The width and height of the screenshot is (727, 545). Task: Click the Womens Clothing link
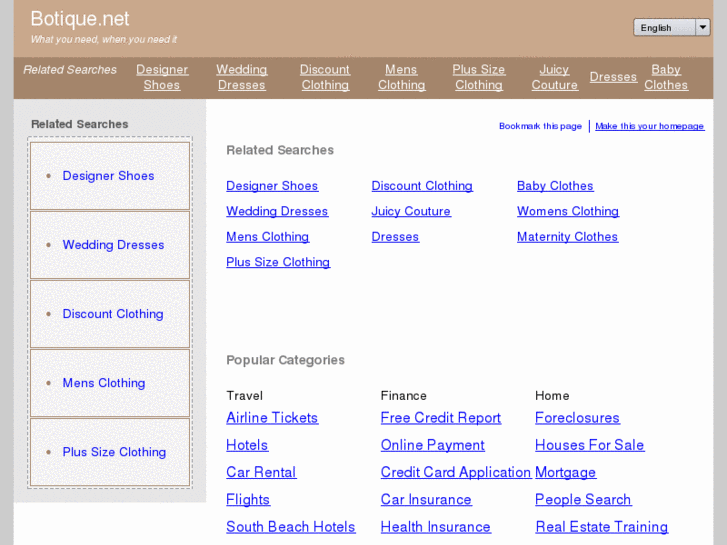567,211
